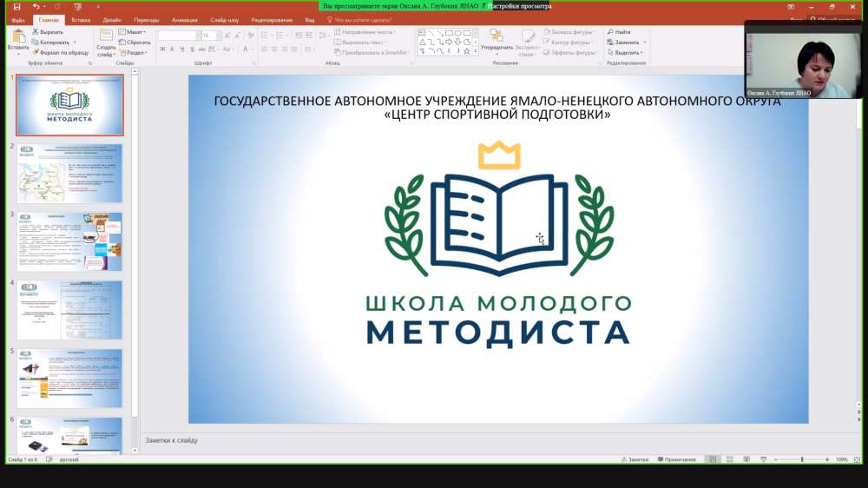Image resolution: width=868 pixels, height=488 pixels.
Task: Open font size combo box
Action: pyautogui.click(x=212, y=36)
